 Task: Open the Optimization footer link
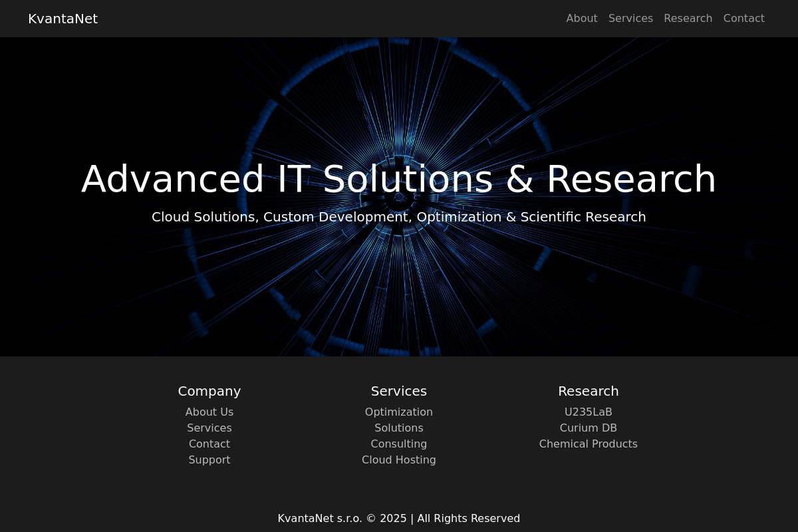tap(399, 412)
